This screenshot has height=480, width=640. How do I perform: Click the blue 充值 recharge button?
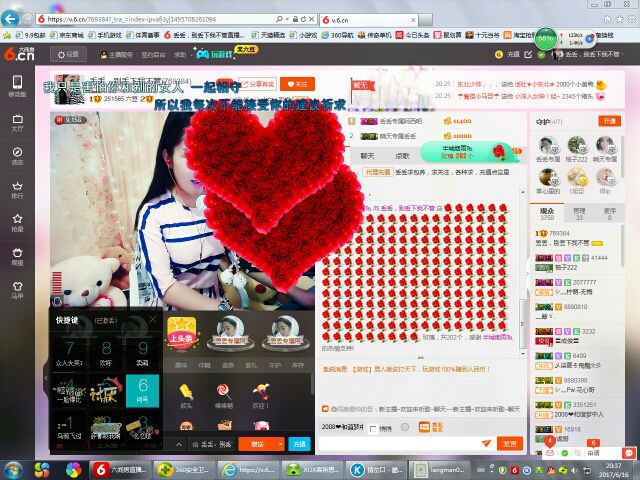(299, 444)
